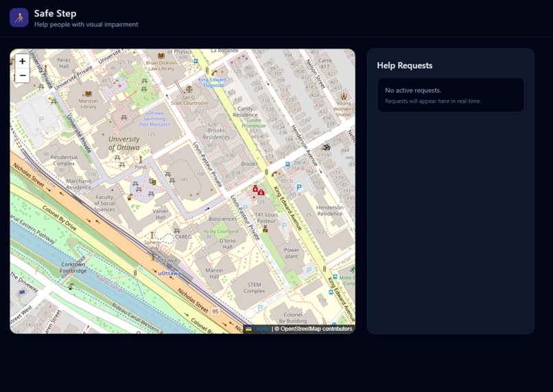Click the picnic table icon near CAREG
This screenshot has width=553, height=392.
[x=177, y=231]
